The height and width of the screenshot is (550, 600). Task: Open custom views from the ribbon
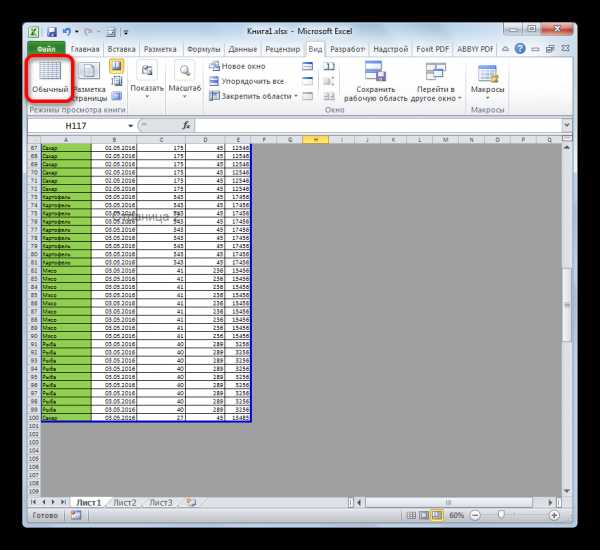(x=116, y=81)
